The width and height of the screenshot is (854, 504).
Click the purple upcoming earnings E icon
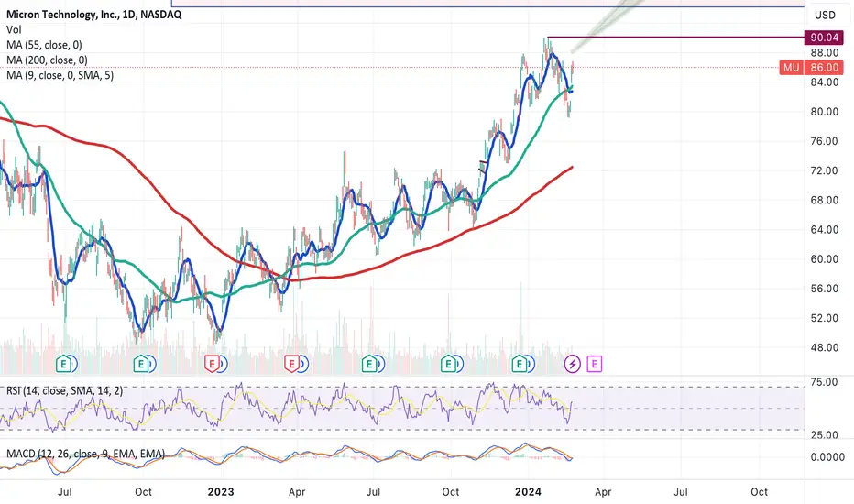coord(594,364)
